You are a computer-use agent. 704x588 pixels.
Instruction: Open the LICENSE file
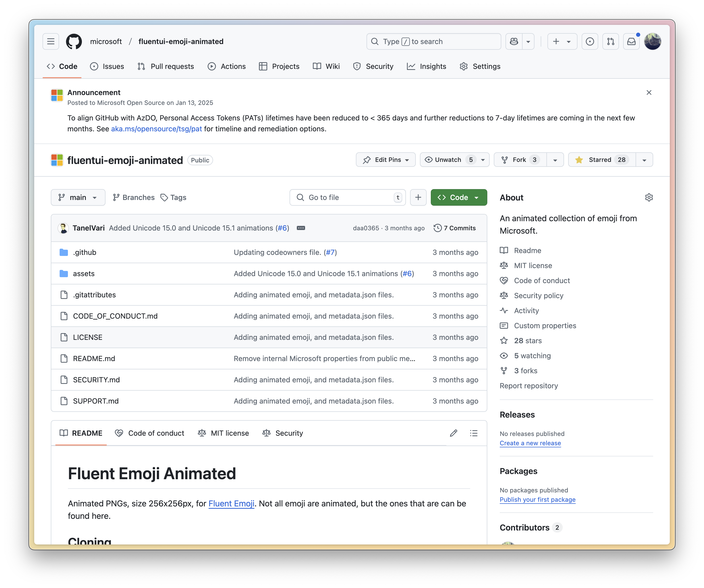pyautogui.click(x=88, y=338)
